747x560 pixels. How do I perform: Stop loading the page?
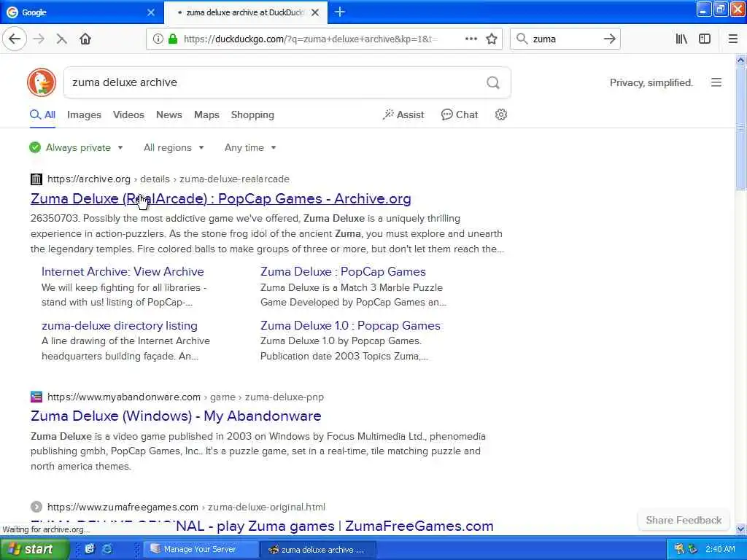click(61, 39)
